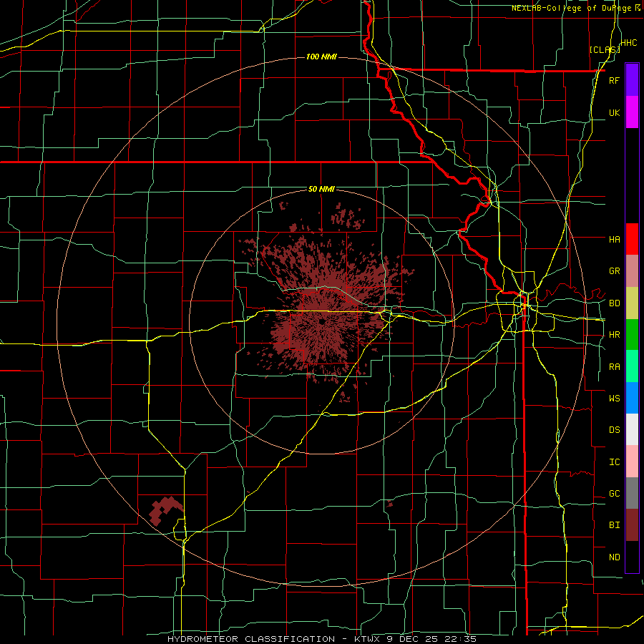Viewport: 644px width, 644px height.
Task: Click the HA legend label
Action: pos(614,239)
